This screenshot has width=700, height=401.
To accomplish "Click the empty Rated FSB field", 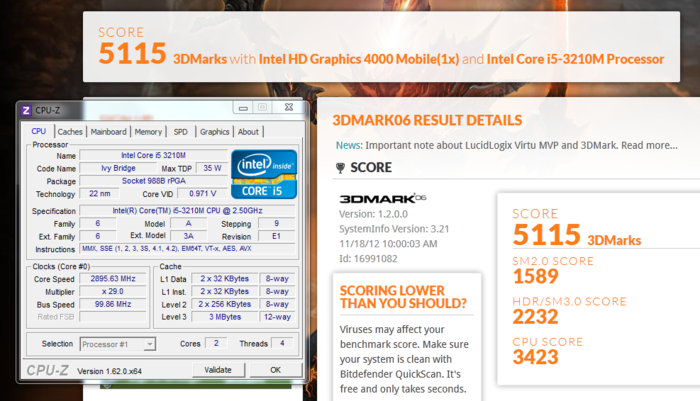I will point(113,317).
